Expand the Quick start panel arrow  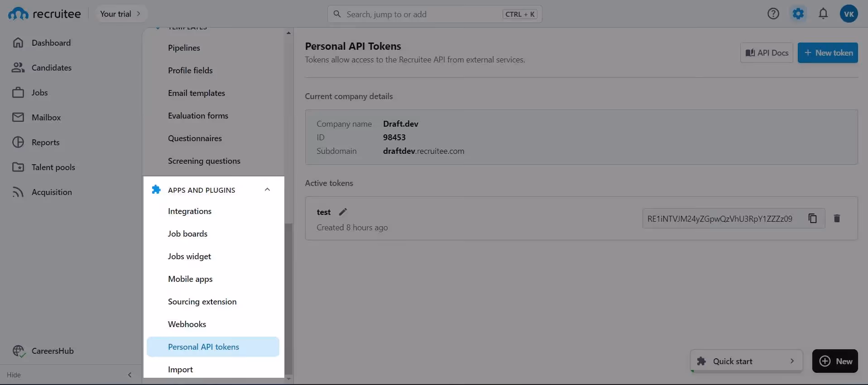coord(792,361)
